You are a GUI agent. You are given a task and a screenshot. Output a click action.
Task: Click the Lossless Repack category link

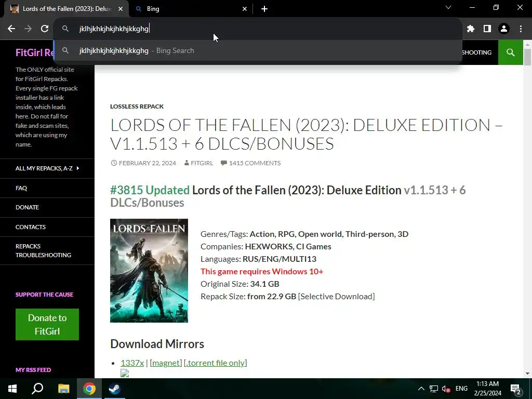(x=137, y=107)
